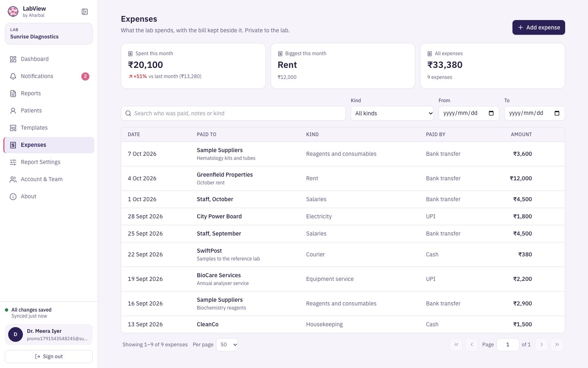588x368 pixels.
Task: Open the Notifications page
Action: click(x=49, y=76)
